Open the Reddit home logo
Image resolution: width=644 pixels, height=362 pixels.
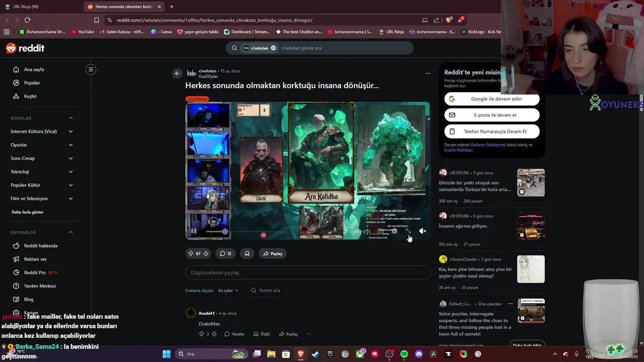[x=25, y=48]
